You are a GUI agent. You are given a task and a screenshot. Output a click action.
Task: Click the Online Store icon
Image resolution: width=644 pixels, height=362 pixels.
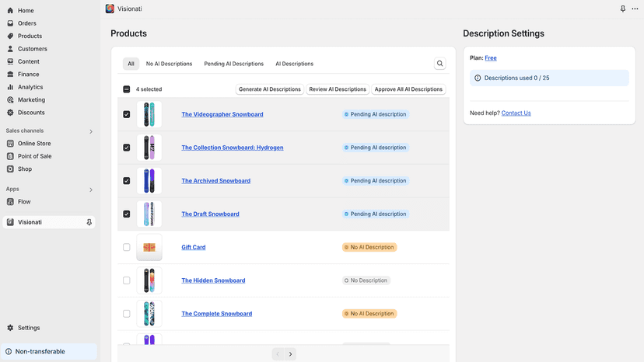[10, 144]
